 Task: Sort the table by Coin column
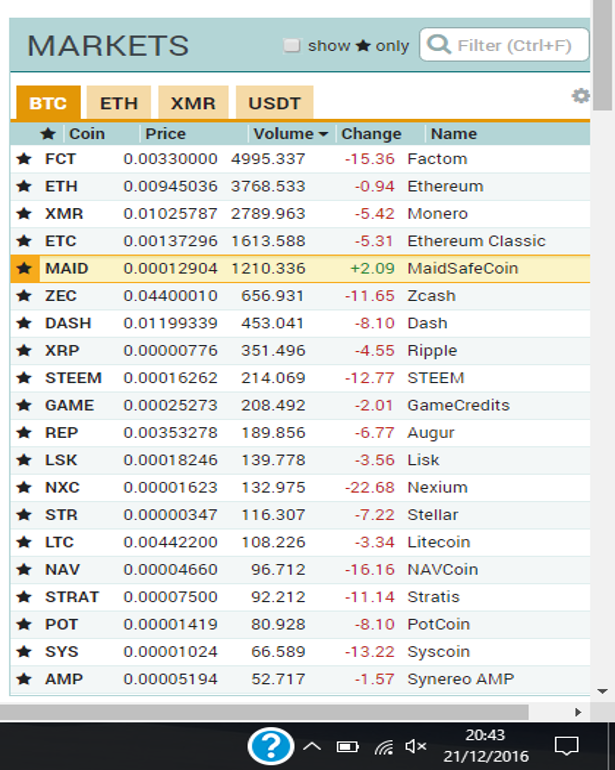87,134
